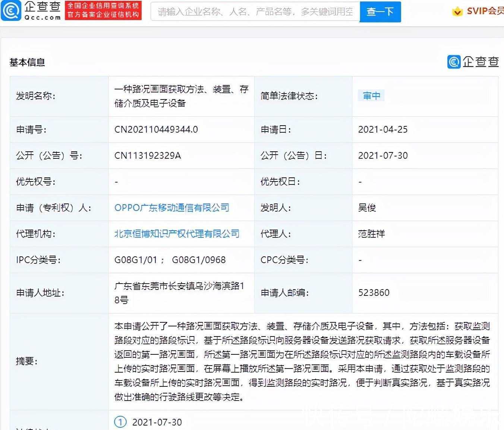Click the IPC分类号 label cell
504x430 pixels.
[59, 260]
